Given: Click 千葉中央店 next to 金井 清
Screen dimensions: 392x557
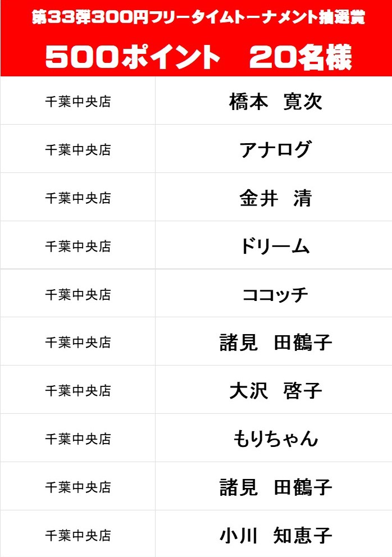Looking at the screenshot, I should coord(78,198).
